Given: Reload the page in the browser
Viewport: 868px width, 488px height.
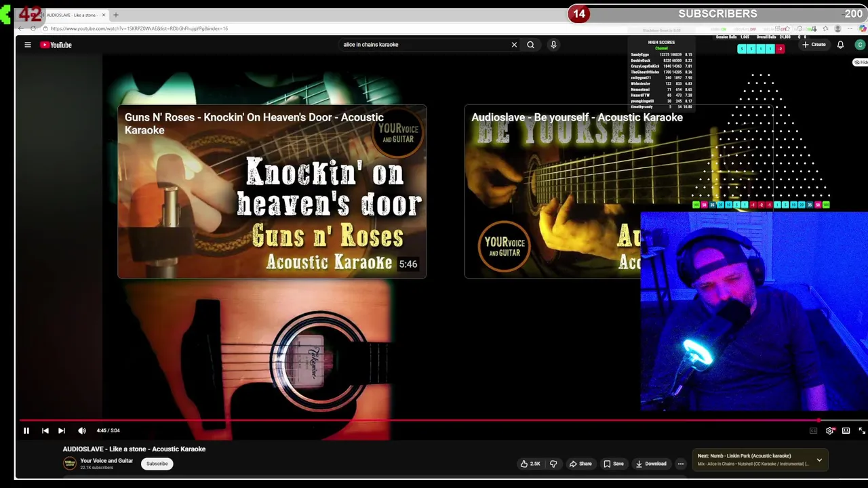Looking at the screenshot, I should pos(33,28).
